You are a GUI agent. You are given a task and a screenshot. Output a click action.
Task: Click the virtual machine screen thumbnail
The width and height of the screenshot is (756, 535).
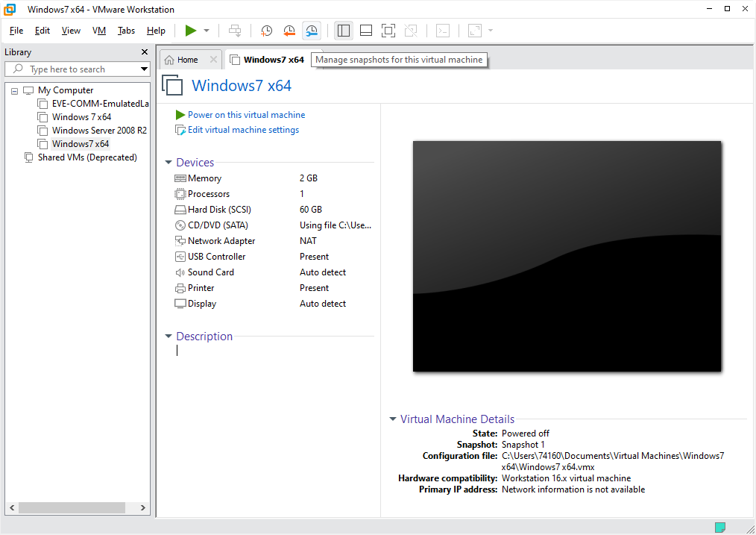pos(567,256)
